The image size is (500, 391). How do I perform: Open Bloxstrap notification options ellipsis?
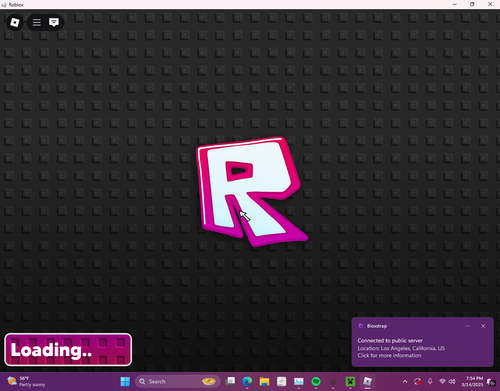(x=467, y=326)
